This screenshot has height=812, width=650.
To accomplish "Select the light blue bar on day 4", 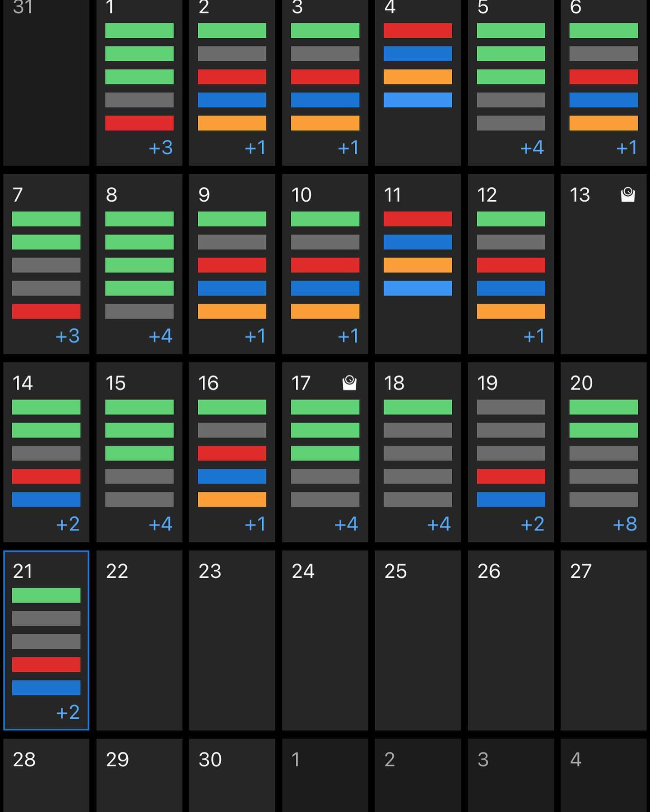I will click(x=418, y=100).
